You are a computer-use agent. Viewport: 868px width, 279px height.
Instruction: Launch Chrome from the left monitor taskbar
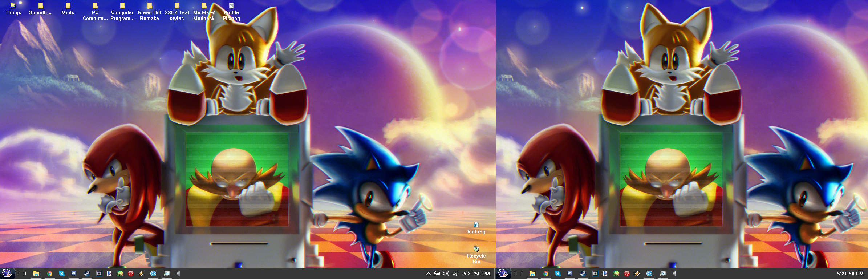(x=50, y=274)
